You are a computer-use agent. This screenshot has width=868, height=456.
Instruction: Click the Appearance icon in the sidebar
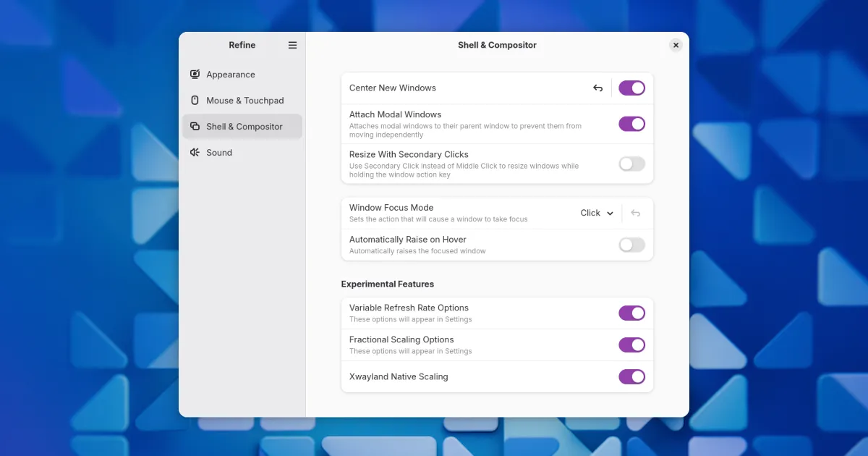[x=195, y=75]
